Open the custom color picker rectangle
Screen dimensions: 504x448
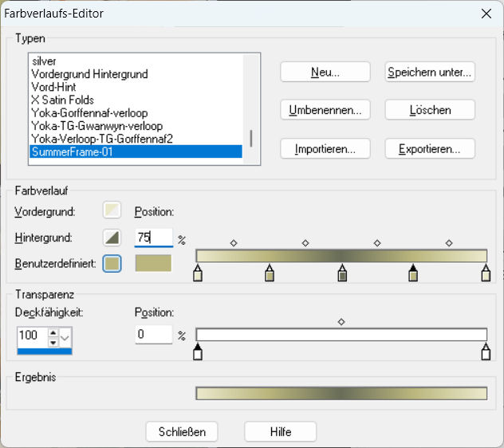153,264
